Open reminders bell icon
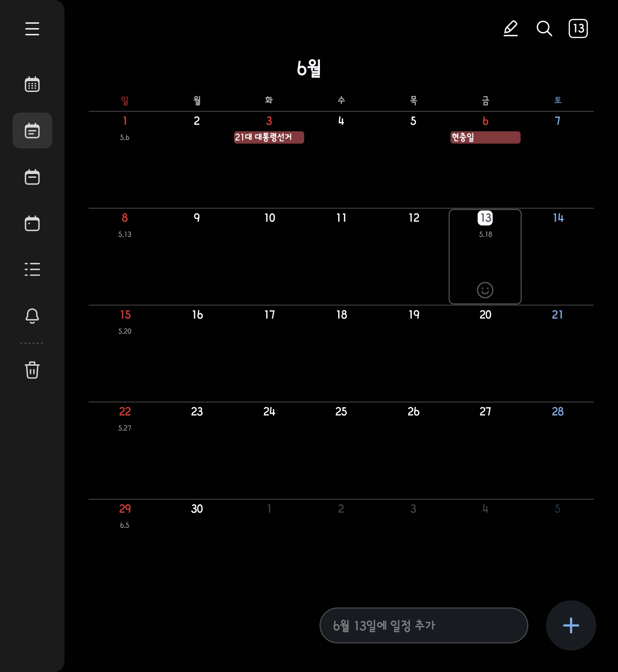The width and height of the screenshot is (618, 672). tap(32, 316)
